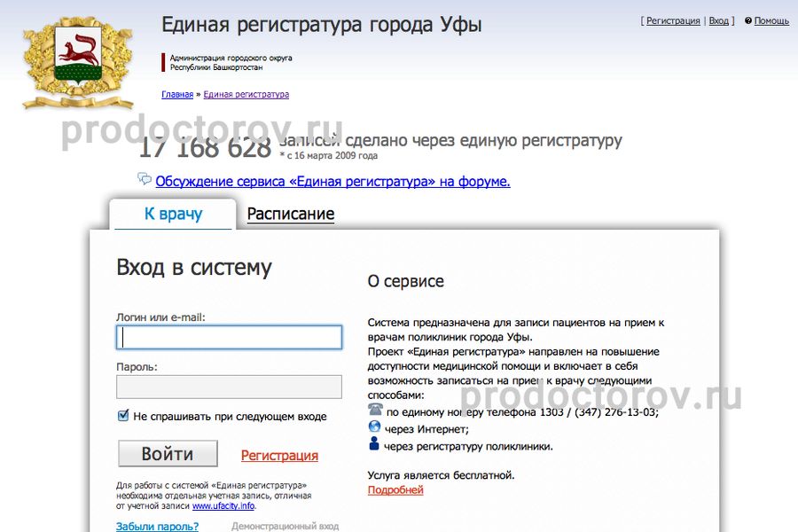Click 'Забыли пароль?' link

click(157, 527)
